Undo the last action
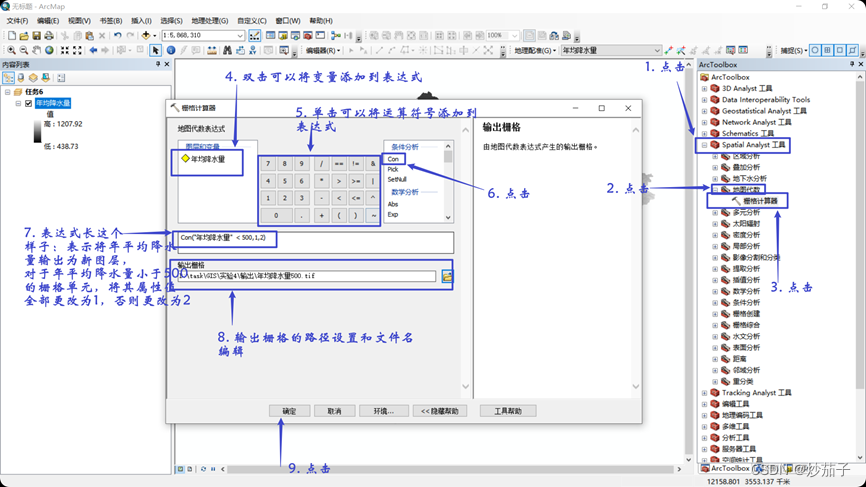 (118, 36)
